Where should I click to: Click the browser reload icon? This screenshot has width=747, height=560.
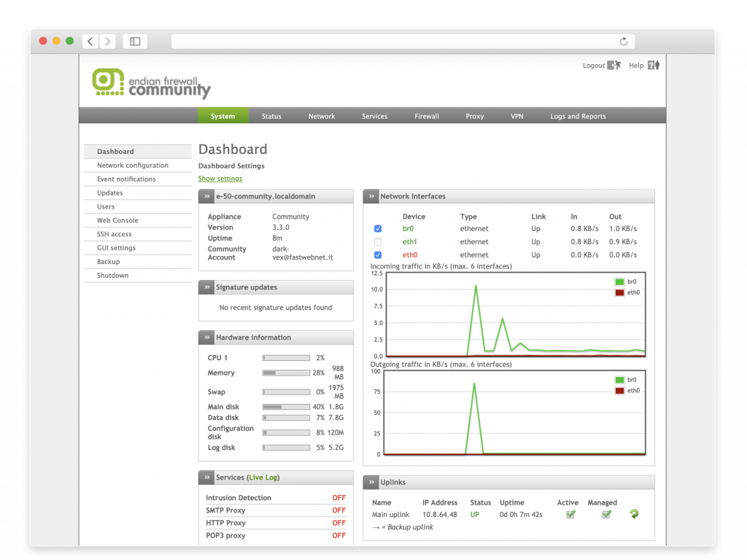point(624,42)
